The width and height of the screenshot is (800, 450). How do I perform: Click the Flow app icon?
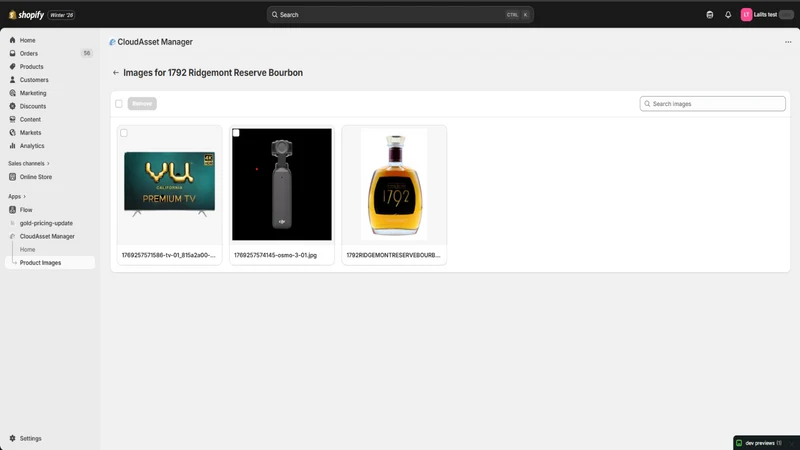pos(12,210)
